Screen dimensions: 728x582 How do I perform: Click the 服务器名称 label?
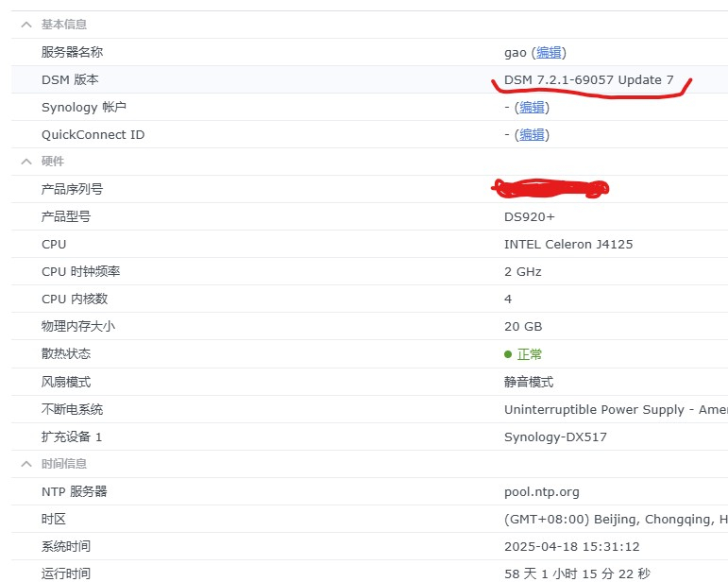coord(72,52)
